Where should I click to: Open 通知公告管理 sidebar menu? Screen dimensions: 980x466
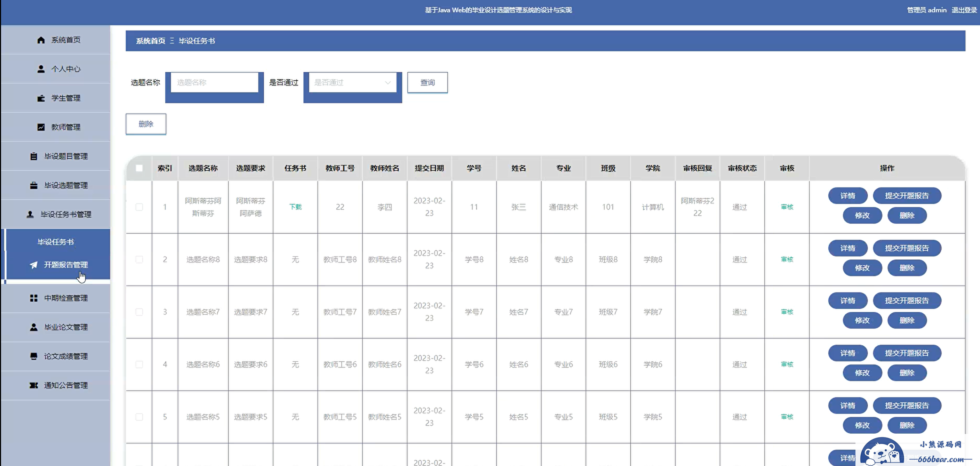click(x=56, y=385)
